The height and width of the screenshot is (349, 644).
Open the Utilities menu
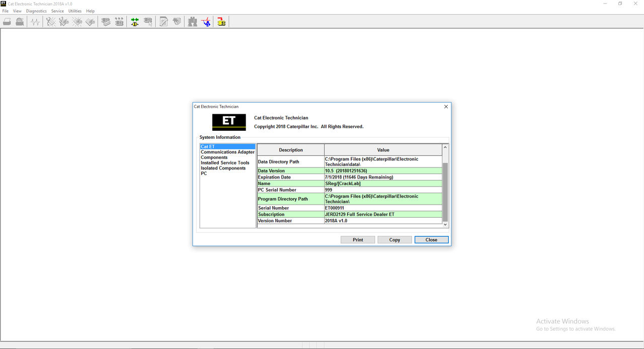[x=75, y=11]
